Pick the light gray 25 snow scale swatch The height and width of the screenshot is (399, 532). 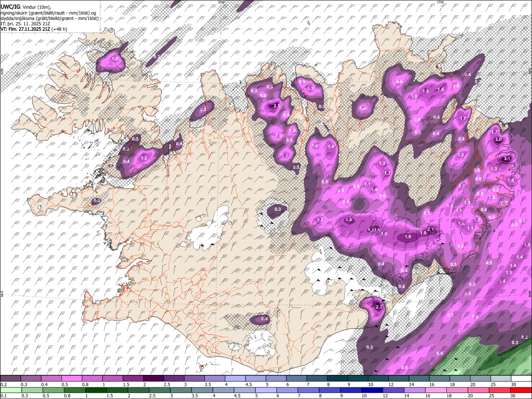click(500, 379)
